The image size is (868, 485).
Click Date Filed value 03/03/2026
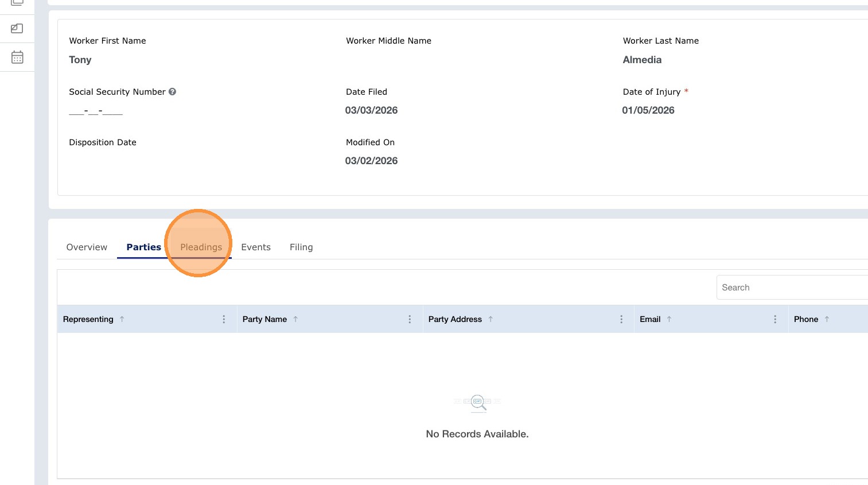(371, 110)
